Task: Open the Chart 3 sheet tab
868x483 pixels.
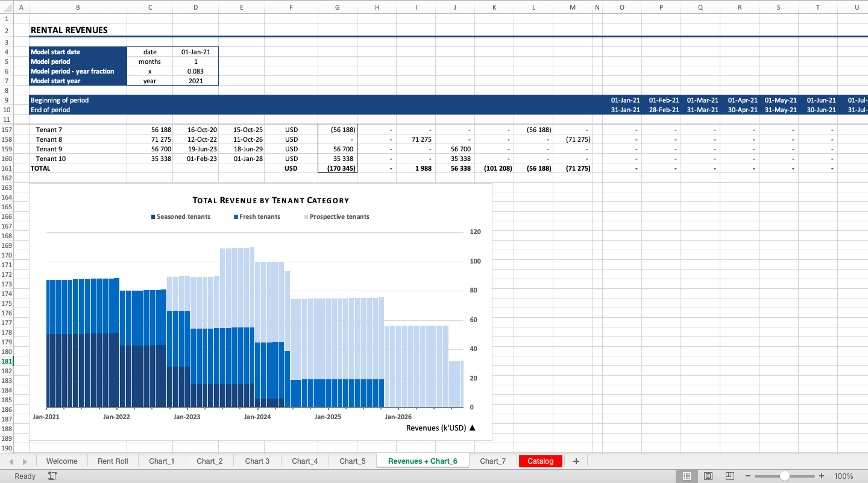Action: 257,461
